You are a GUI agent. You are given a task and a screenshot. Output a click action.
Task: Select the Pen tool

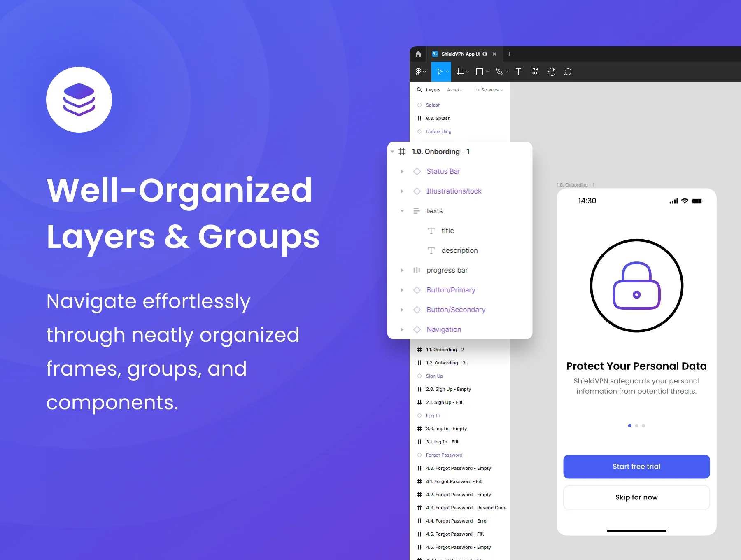(x=499, y=72)
